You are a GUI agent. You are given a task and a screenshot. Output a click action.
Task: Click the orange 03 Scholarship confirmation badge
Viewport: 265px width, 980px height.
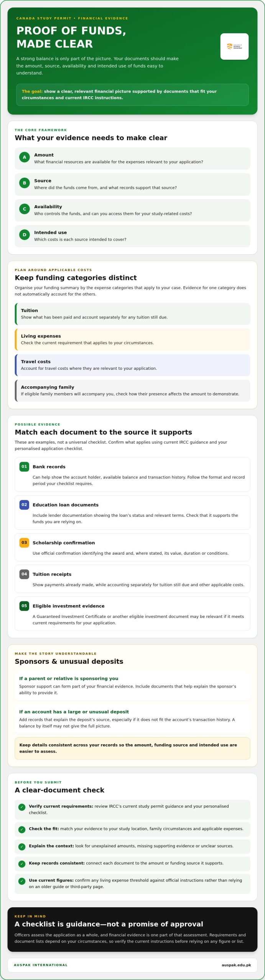(x=24, y=542)
